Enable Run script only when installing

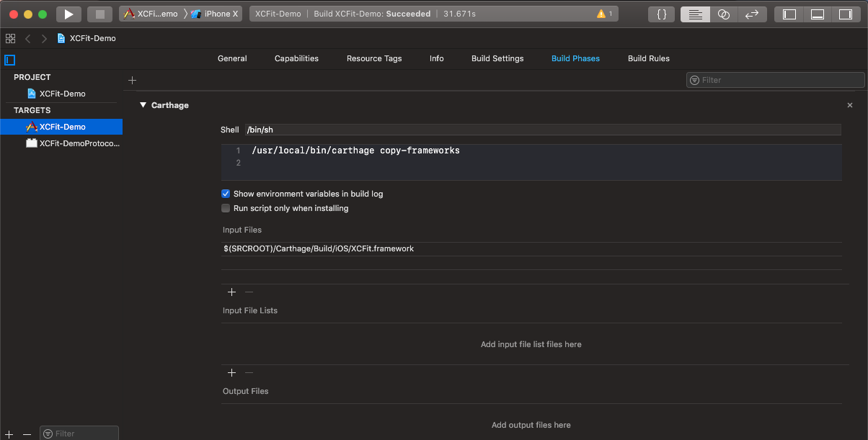pos(226,208)
